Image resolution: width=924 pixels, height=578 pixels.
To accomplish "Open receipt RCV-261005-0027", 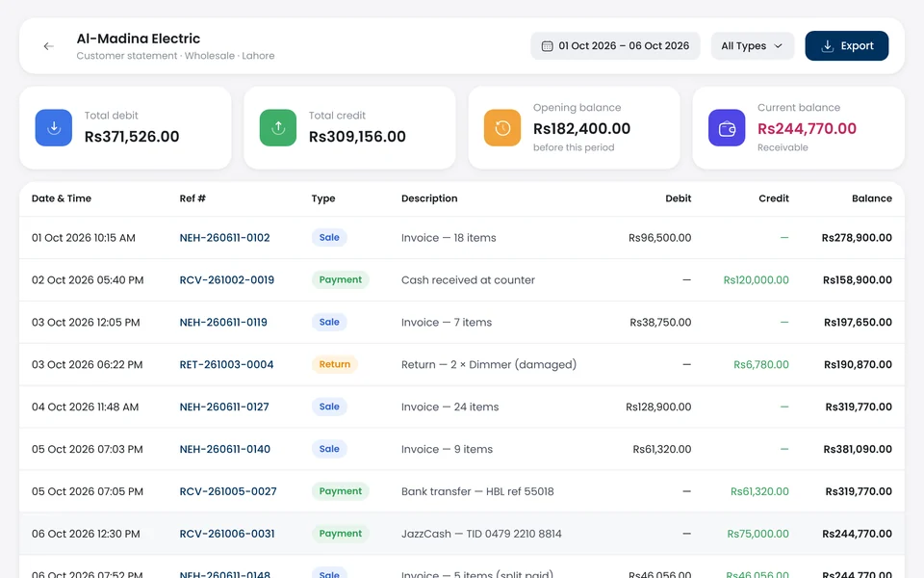I will (228, 491).
